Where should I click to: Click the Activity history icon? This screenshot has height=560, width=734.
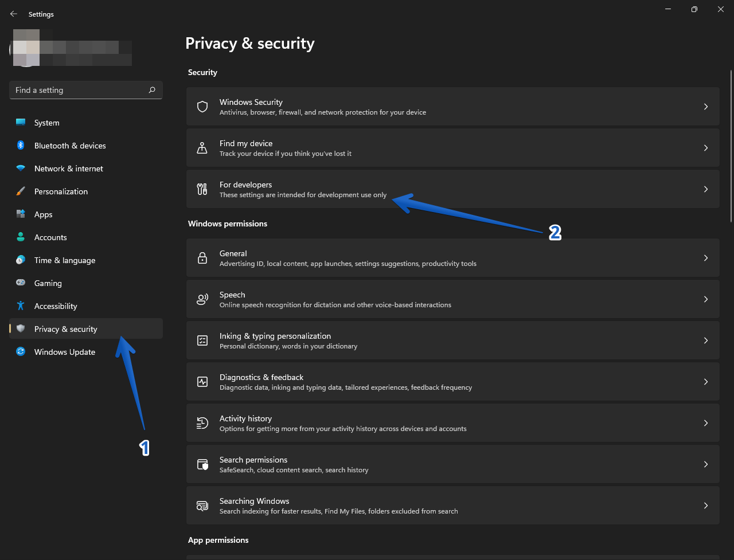point(202,423)
